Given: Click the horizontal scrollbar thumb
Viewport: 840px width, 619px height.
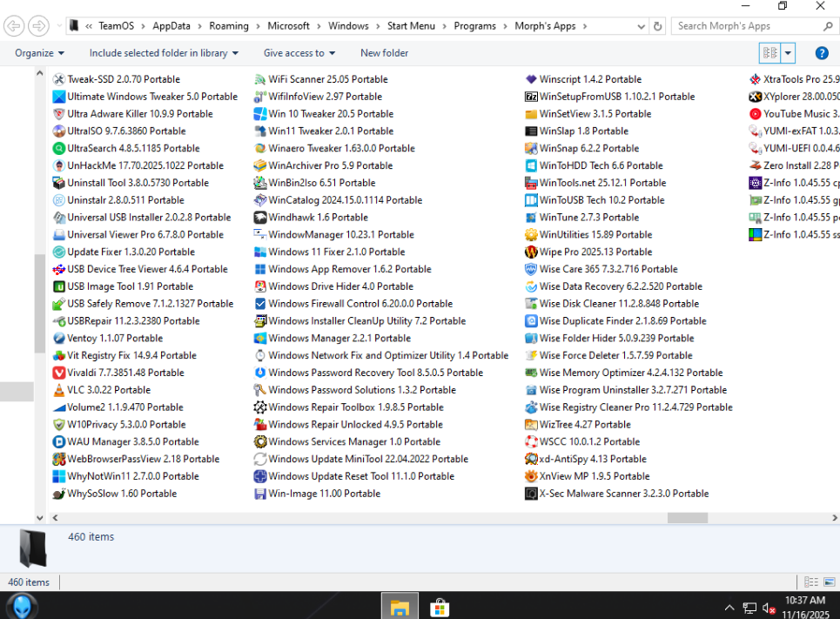Looking at the screenshot, I should click(688, 518).
